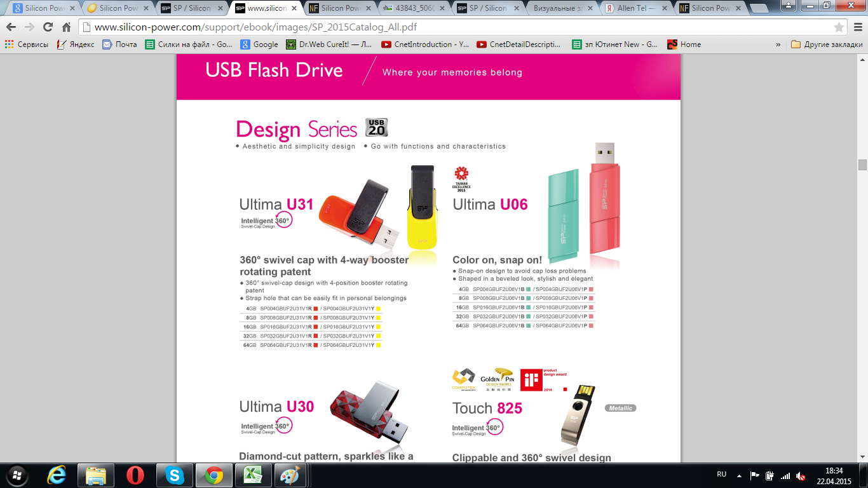The height and width of the screenshot is (488, 868).
Task: Click the iF product design award logo
Action: tap(543, 379)
